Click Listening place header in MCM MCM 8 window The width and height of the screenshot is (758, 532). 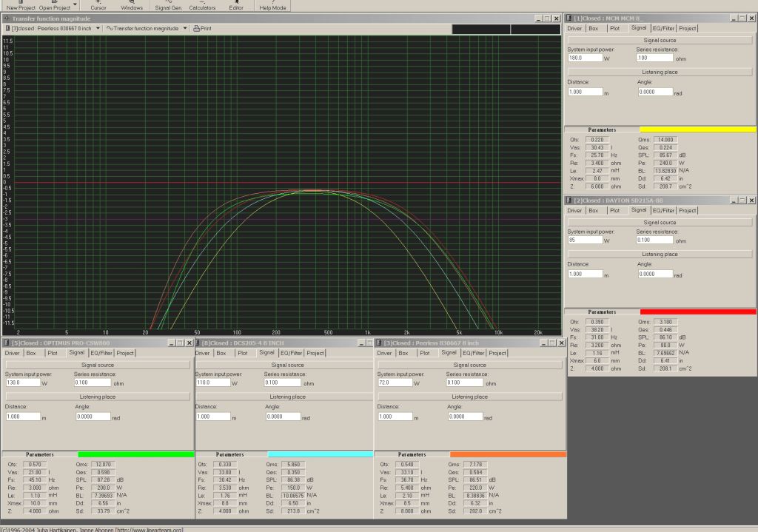click(660, 72)
